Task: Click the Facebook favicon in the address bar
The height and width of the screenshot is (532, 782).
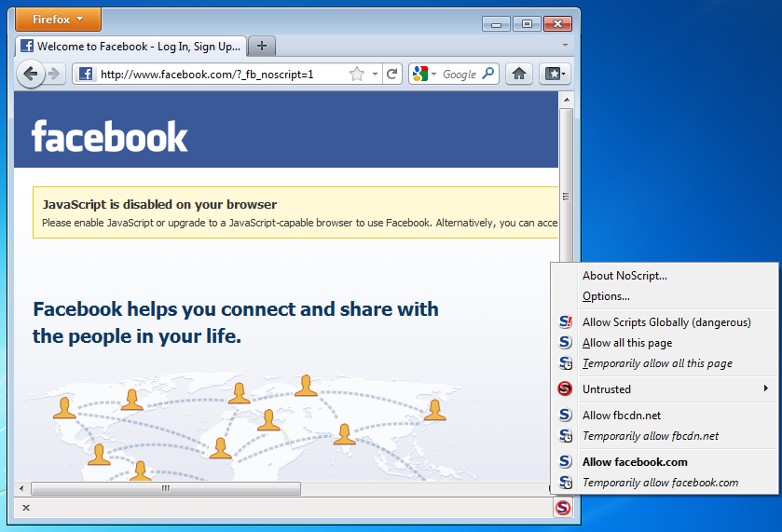Action: click(86, 75)
